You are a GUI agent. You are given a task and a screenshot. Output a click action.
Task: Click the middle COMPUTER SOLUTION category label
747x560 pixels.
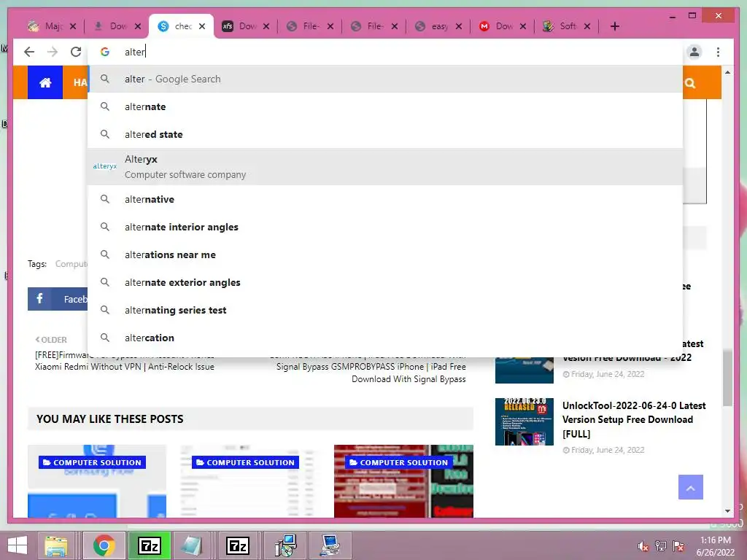[x=245, y=462]
